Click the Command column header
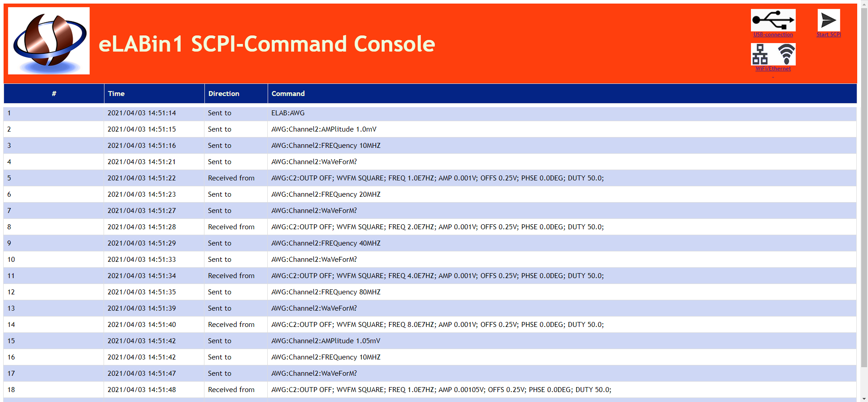This screenshot has width=868, height=402. (x=288, y=94)
